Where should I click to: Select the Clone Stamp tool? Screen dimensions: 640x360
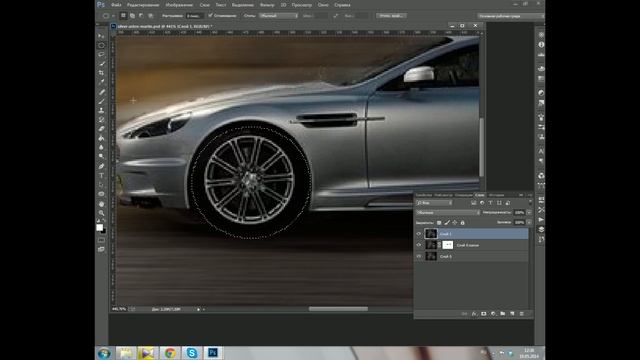coord(101,111)
